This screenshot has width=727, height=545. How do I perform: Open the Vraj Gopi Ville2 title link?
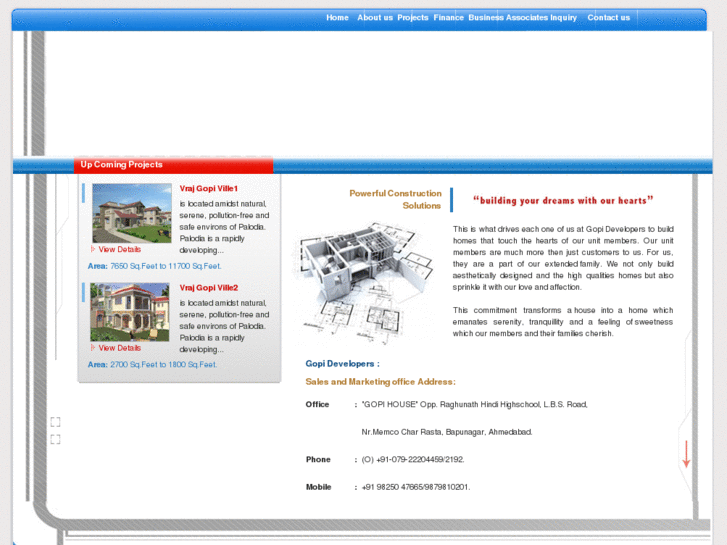pos(209,288)
